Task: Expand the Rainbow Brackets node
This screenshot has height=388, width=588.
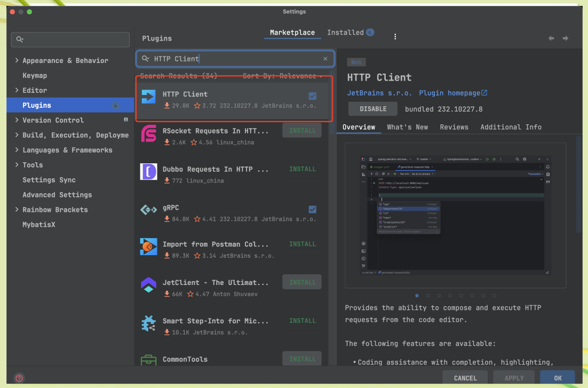Action: (17, 209)
